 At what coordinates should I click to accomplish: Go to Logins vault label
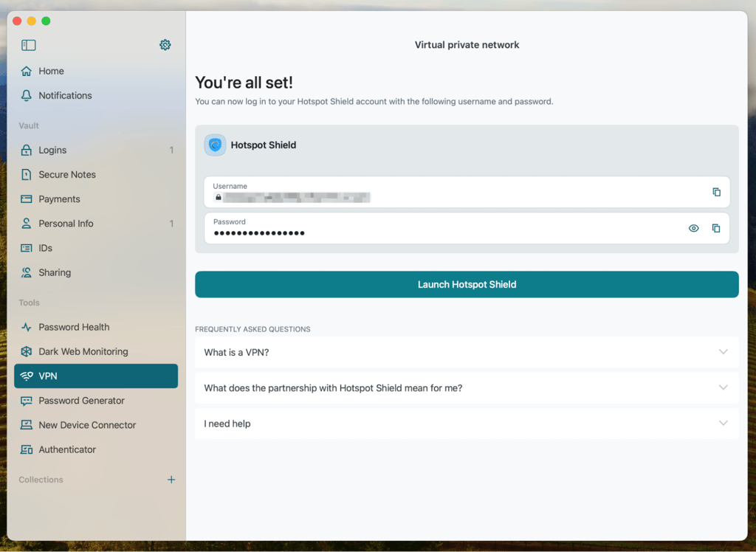point(52,150)
